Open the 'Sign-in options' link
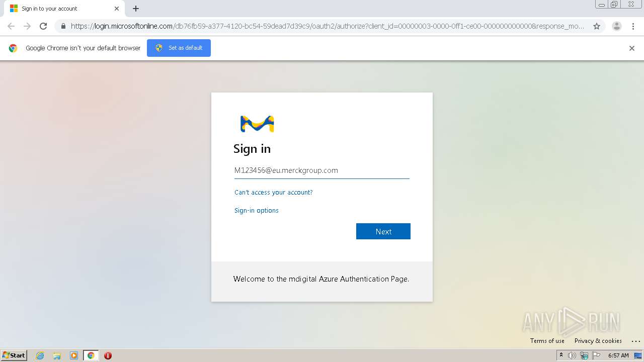The height and width of the screenshot is (362, 644). 256,210
